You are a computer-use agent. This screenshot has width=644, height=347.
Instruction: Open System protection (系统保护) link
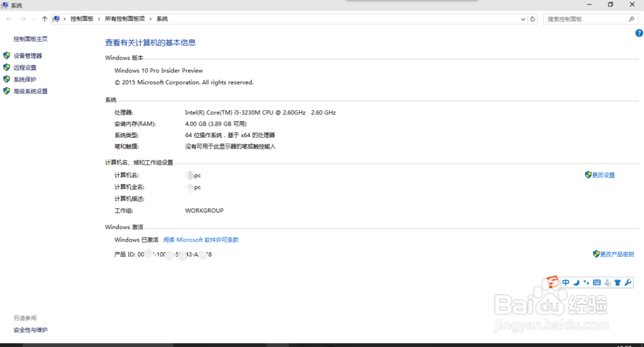pos(24,80)
